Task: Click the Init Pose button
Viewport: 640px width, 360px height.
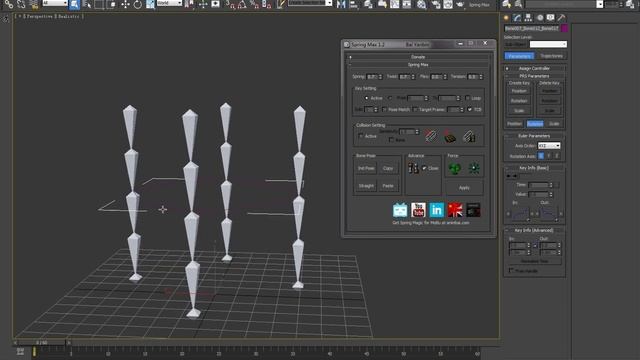Action: (366, 168)
